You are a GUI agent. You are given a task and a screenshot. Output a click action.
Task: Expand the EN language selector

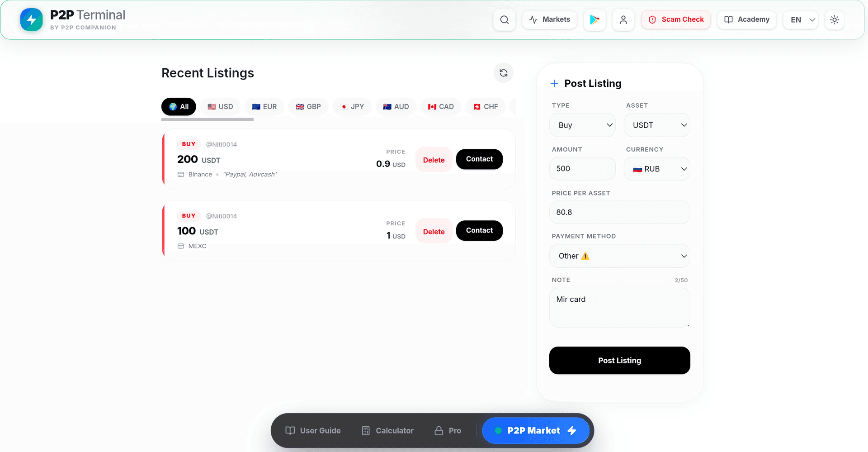pos(801,20)
